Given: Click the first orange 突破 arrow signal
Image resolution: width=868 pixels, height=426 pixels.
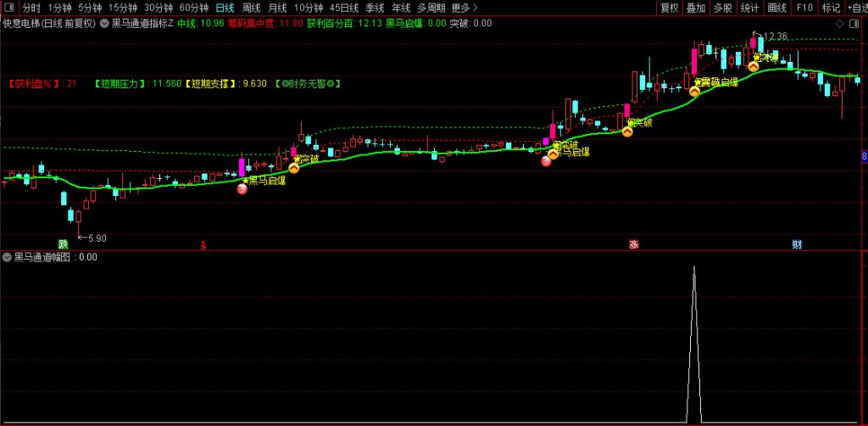Looking at the screenshot, I should click(x=294, y=168).
